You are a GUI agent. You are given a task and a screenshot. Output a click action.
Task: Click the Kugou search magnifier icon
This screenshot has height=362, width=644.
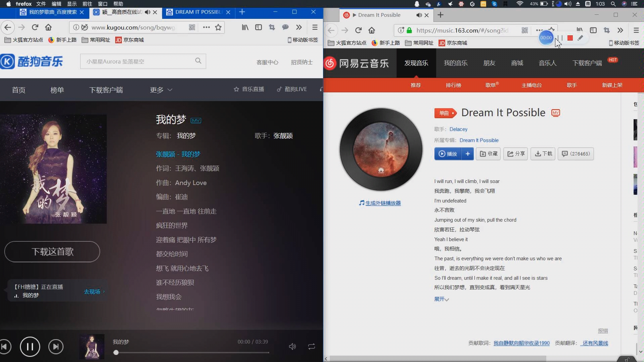[x=198, y=61]
